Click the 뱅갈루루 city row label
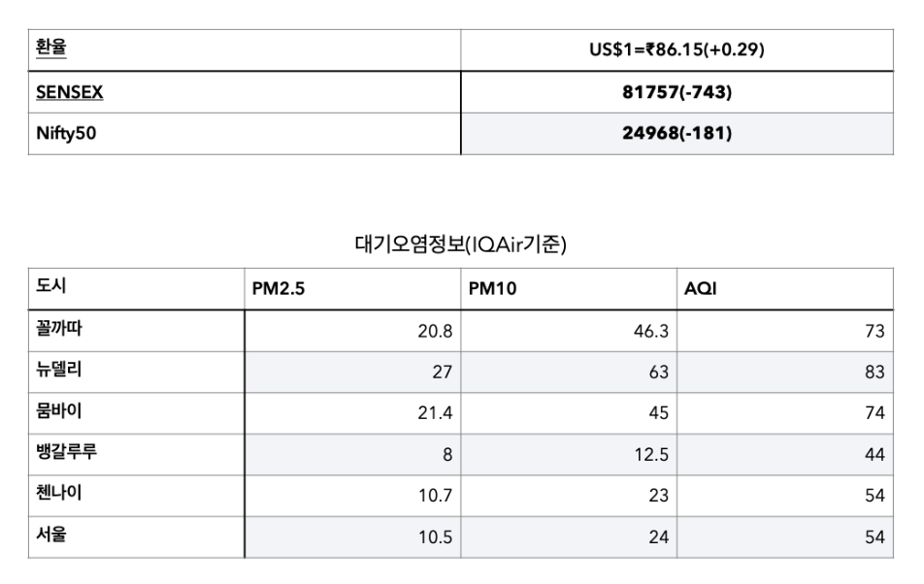 point(66,454)
